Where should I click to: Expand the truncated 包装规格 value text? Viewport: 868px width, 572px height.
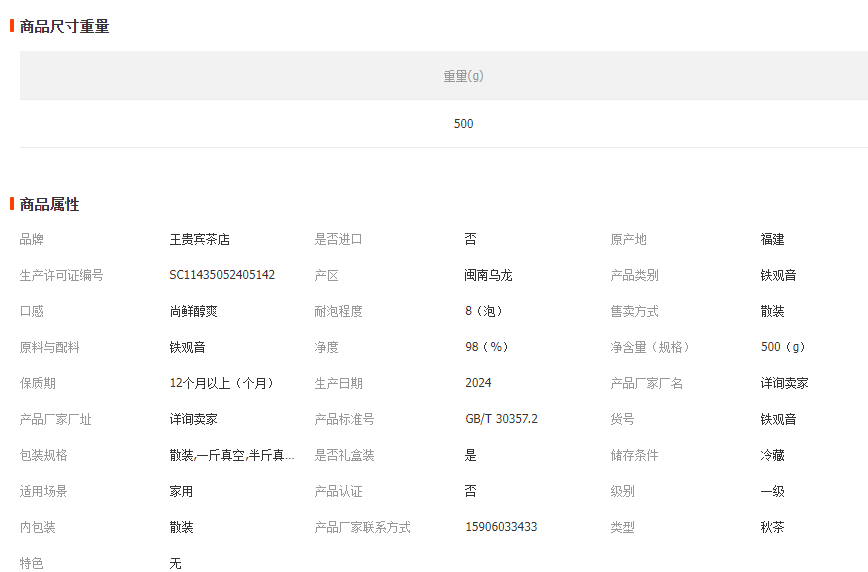(232, 455)
